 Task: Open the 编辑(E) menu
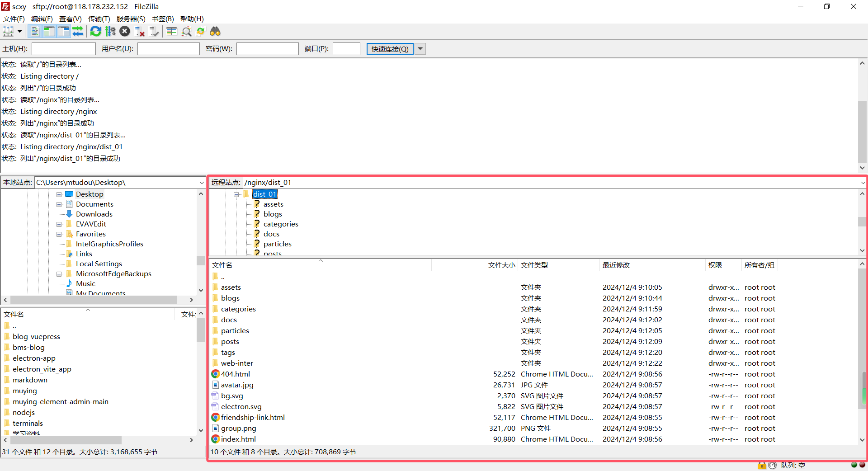tap(42, 19)
